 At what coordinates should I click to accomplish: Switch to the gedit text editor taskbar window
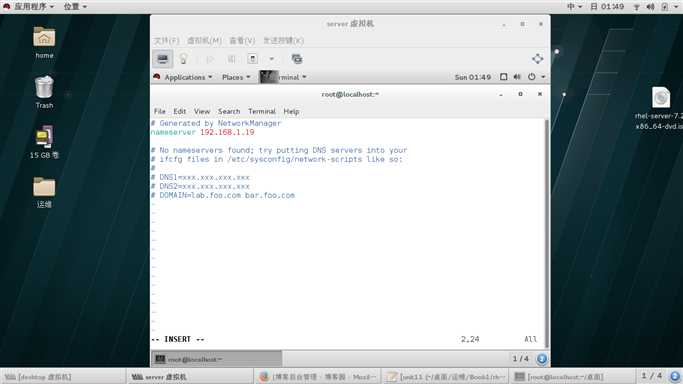445,377
